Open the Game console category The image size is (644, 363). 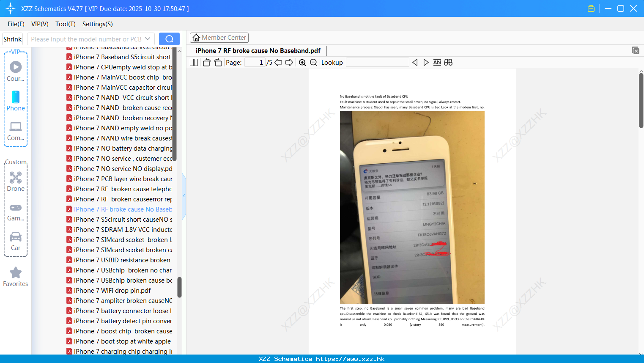coord(16,212)
